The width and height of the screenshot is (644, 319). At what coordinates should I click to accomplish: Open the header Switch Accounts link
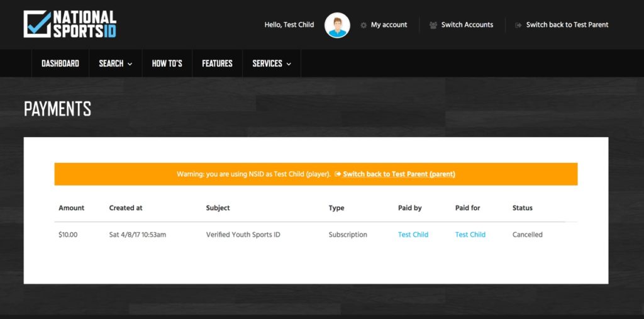467,25
